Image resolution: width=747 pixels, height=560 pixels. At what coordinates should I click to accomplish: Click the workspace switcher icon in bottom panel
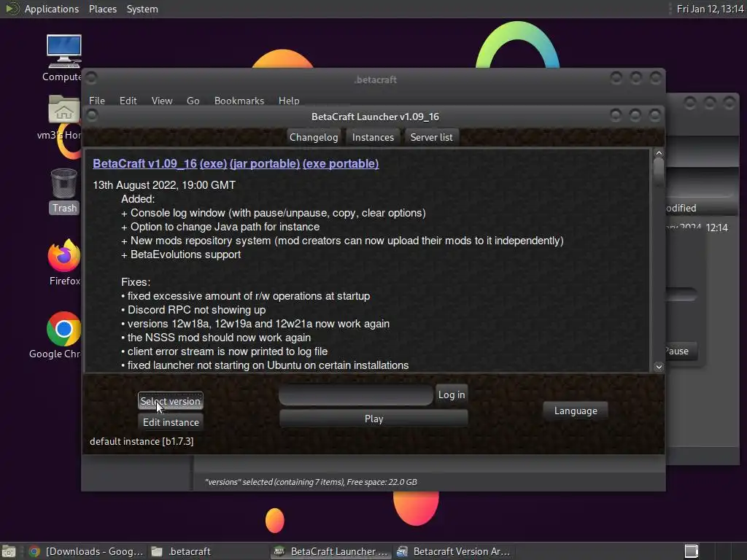pos(692,551)
